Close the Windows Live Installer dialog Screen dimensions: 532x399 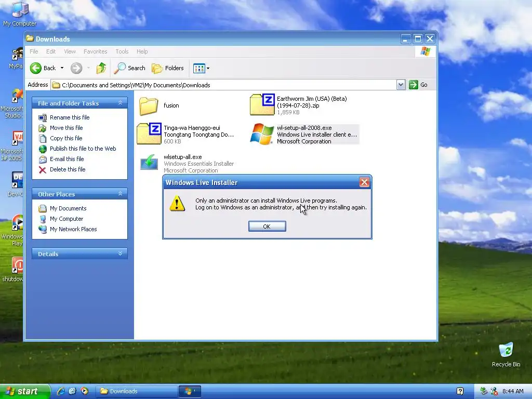pos(364,182)
